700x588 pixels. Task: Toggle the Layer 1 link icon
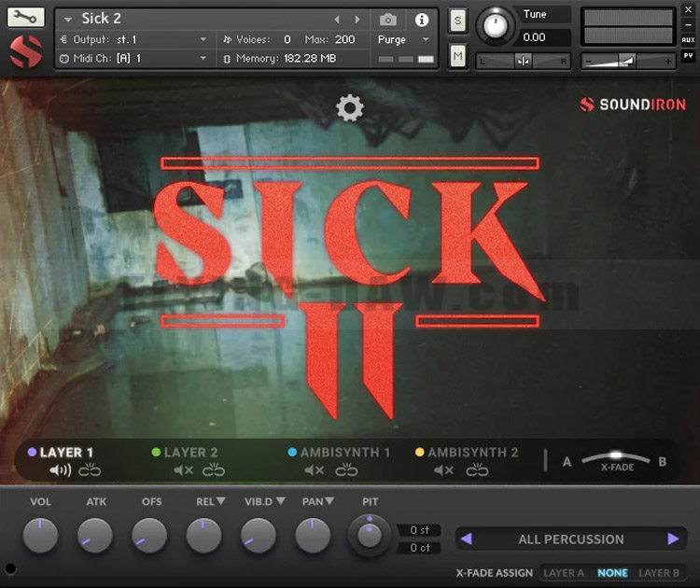90,470
